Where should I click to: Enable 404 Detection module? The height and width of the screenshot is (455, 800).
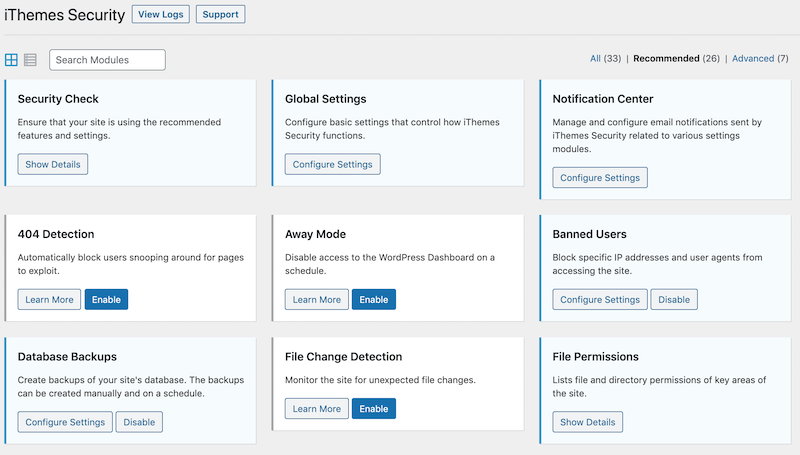tap(106, 299)
